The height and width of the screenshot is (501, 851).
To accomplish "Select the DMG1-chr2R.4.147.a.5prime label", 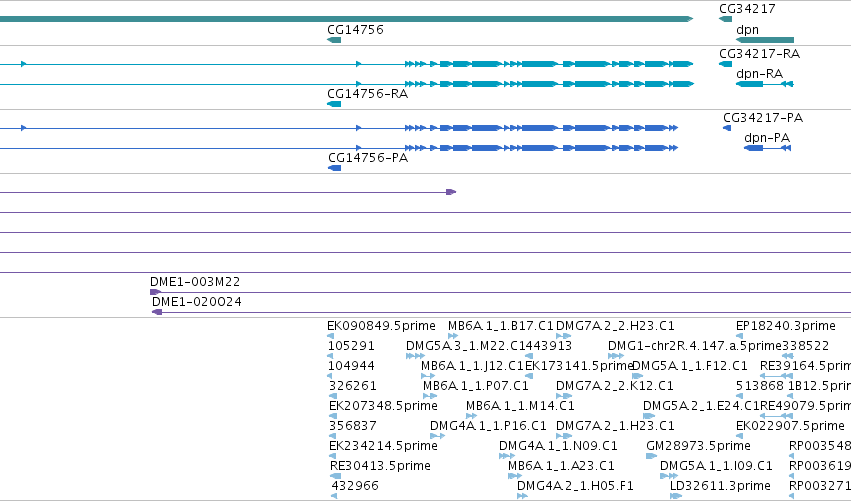I will pyautogui.click(x=695, y=346).
